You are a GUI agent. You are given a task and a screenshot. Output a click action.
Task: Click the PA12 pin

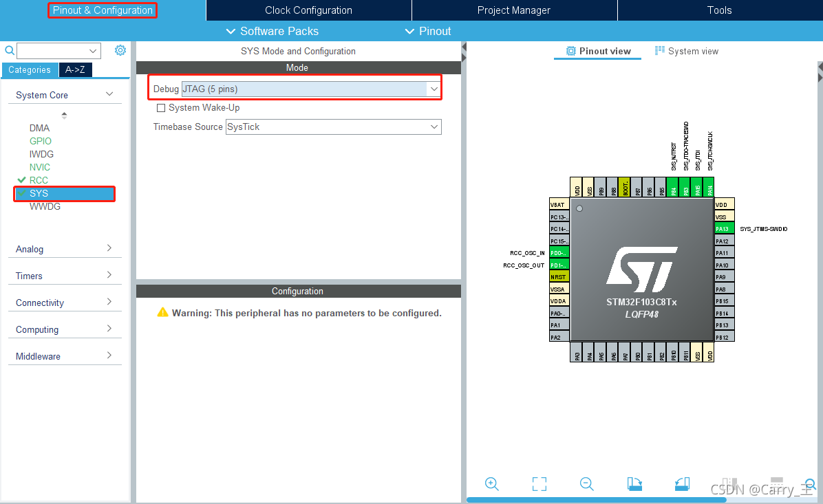pos(725,241)
